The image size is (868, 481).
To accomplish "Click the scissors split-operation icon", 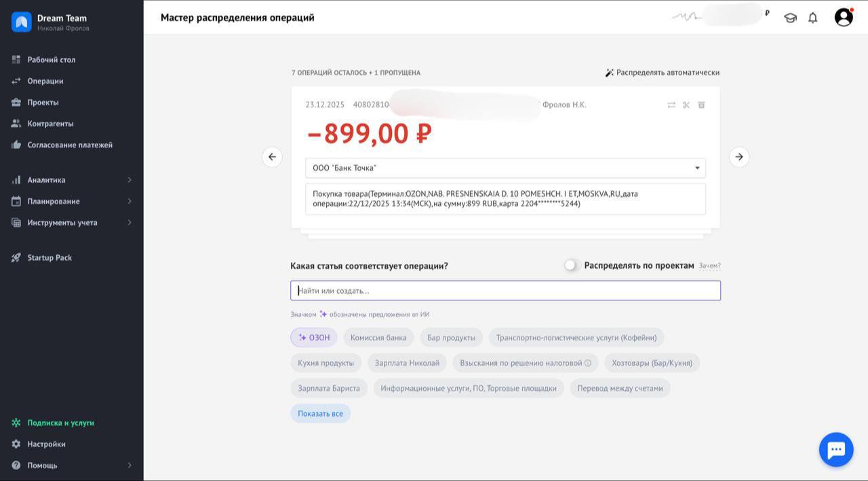I will click(x=686, y=105).
